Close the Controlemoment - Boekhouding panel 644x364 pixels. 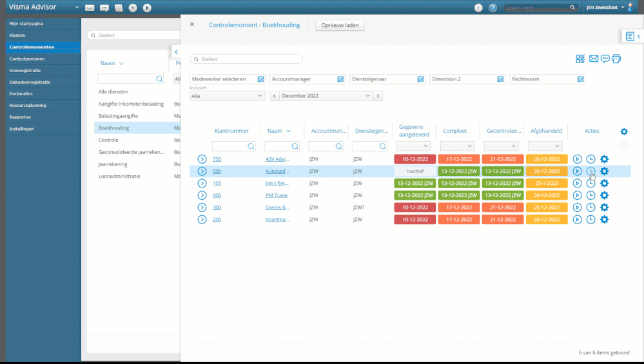tap(192, 24)
